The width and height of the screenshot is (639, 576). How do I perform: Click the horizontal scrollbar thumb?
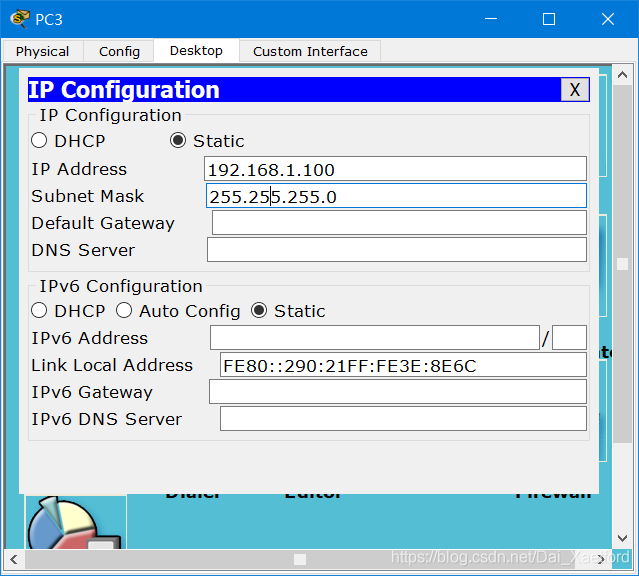tap(300, 559)
